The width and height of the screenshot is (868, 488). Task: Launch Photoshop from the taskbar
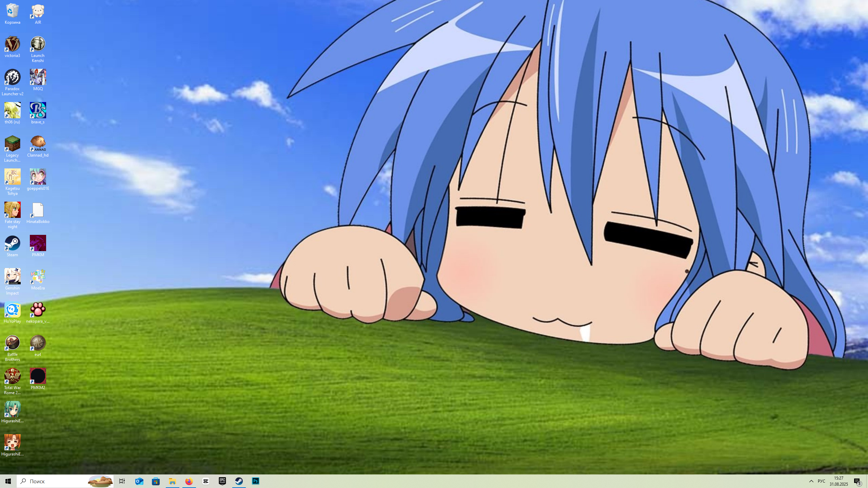255,481
